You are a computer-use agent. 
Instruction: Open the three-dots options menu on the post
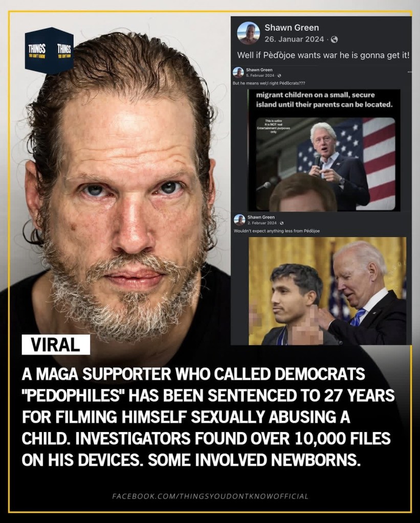pos(409,72)
